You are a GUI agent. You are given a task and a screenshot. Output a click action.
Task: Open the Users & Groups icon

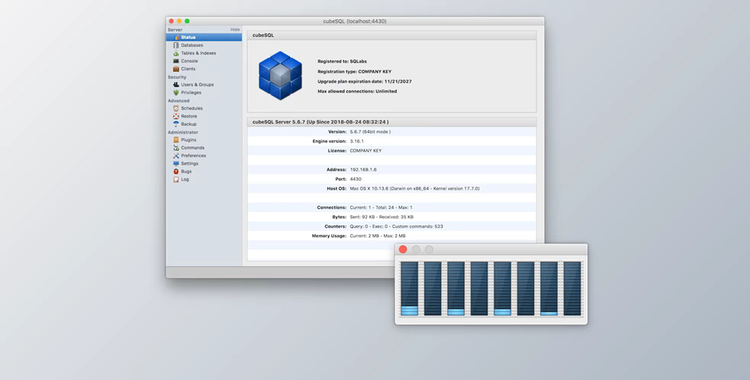click(176, 85)
